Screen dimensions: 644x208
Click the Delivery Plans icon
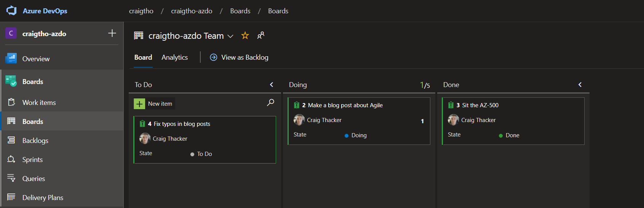[x=11, y=197]
